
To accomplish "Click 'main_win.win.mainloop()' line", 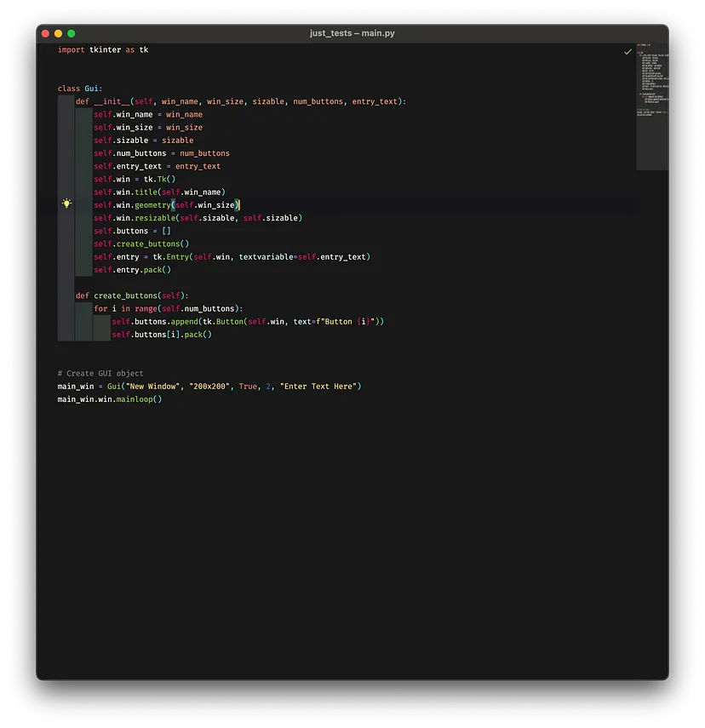I will (110, 399).
